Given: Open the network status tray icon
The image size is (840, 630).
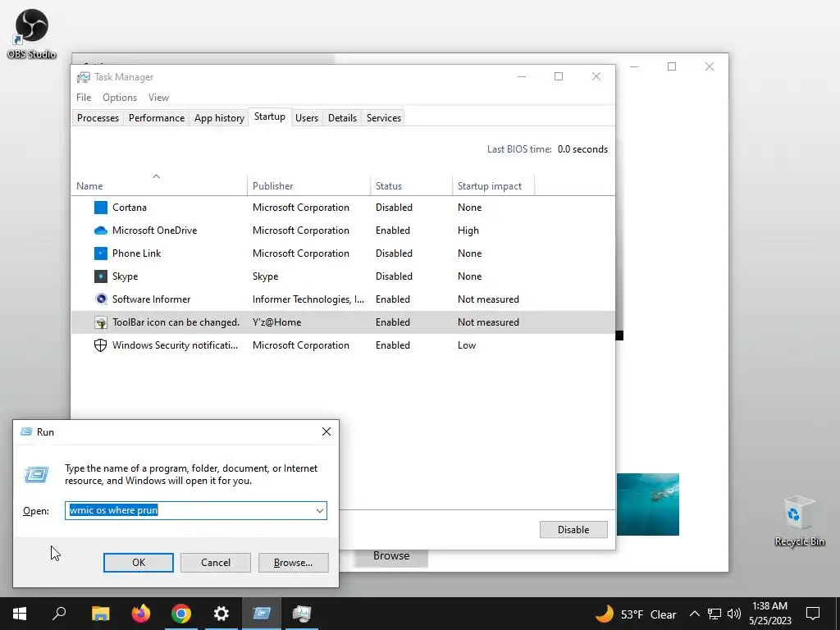Looking at the screenshot, I should click(x=714, y=614).
